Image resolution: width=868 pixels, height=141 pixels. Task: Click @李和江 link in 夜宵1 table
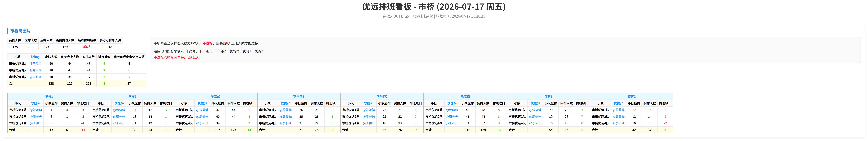[x=535, y=123]
